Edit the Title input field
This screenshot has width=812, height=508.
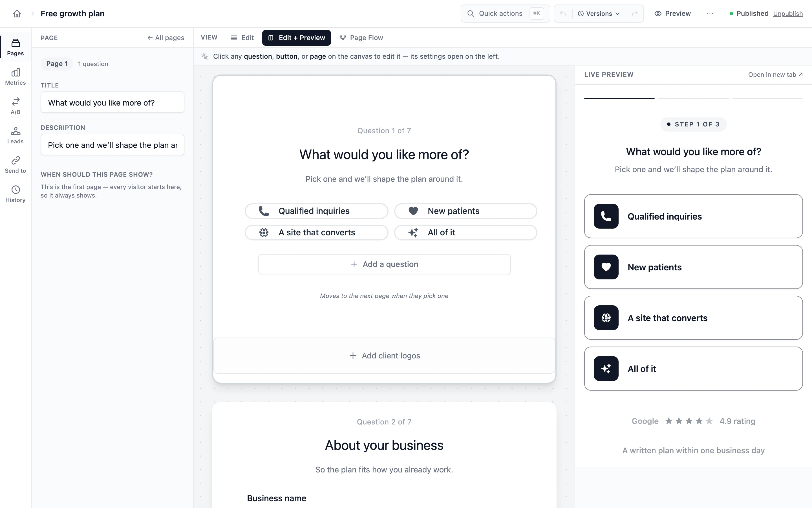point(112,102)
